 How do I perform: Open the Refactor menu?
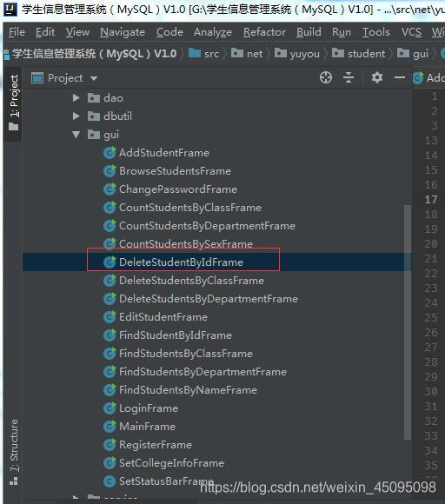pyautogui.click(x=264, y=32)
